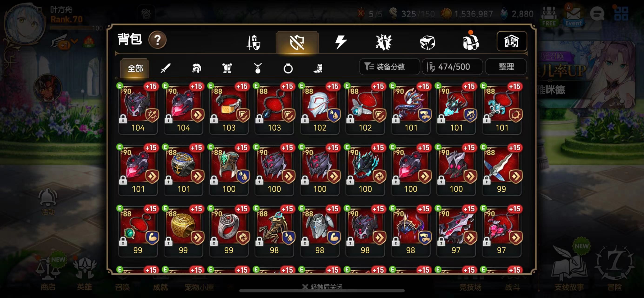Expand the 474/500 inventory capacity
Screen dimensions: 644x298
pyautogui.click(x=452, y=67)
